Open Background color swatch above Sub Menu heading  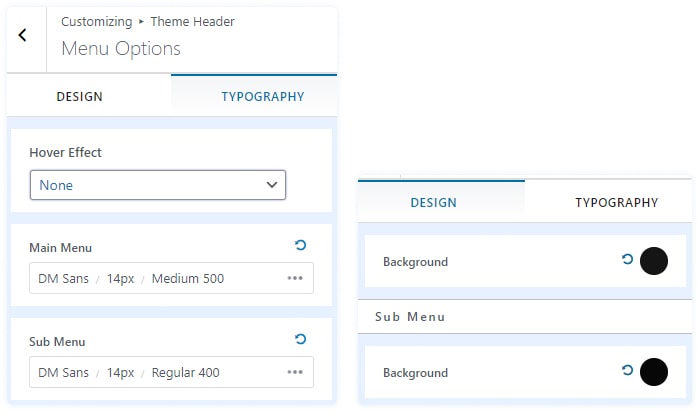click(653, 261)
